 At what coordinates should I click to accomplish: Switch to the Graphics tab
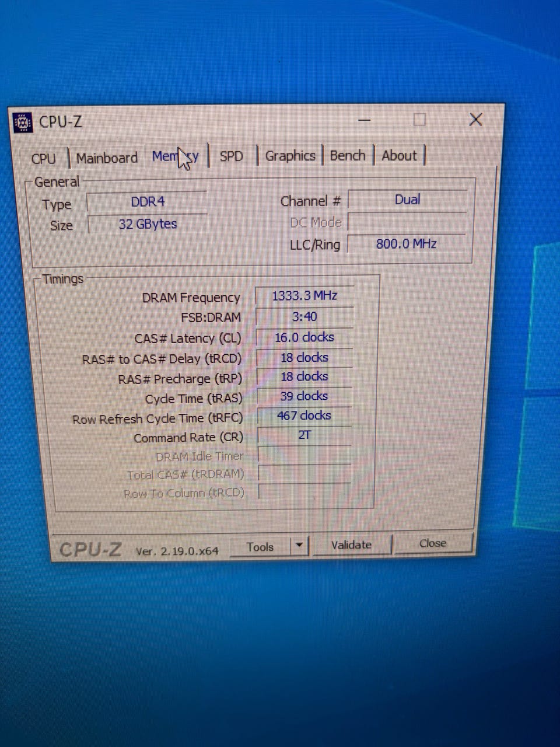(x=290, y=156)
